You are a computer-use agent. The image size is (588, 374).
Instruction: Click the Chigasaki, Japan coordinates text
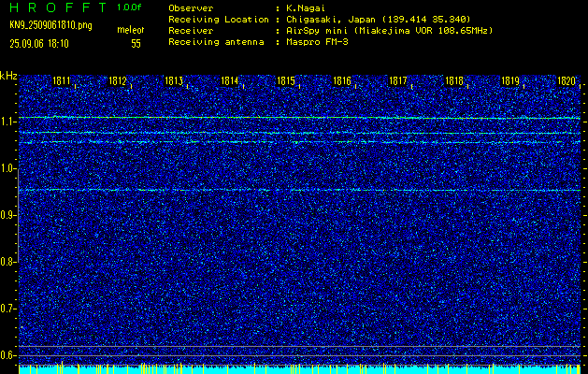tap(378, 20)
